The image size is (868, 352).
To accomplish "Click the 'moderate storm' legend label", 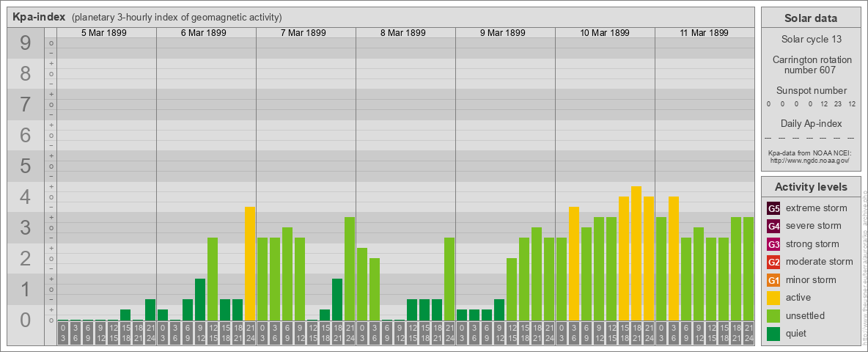I will coord(820,262).
